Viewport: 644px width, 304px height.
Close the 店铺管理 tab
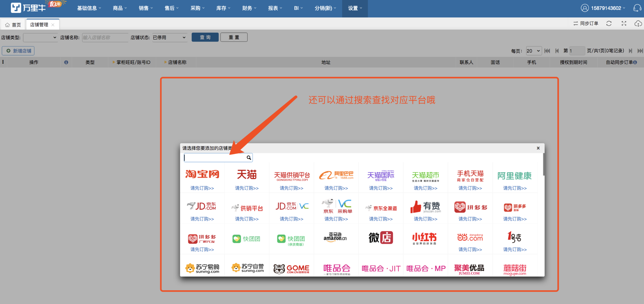[53, 25]
